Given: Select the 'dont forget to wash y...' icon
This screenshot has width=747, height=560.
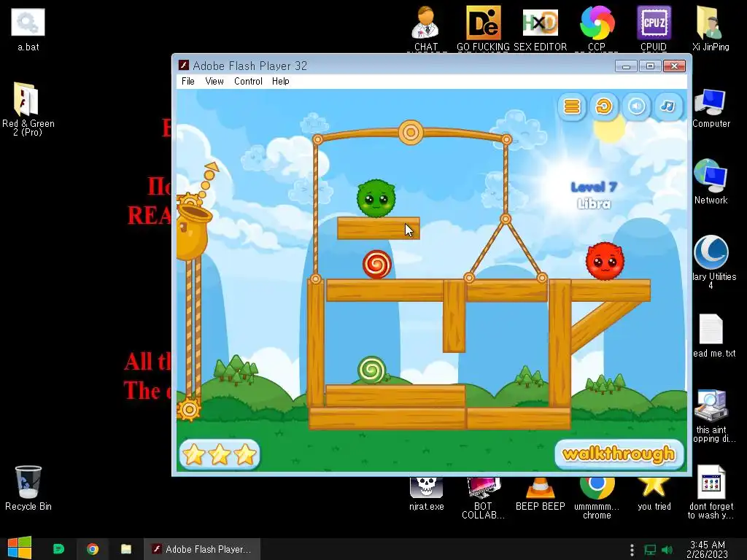Looking at the screenshot, I should pyautogui.click(x=711, y=492).
